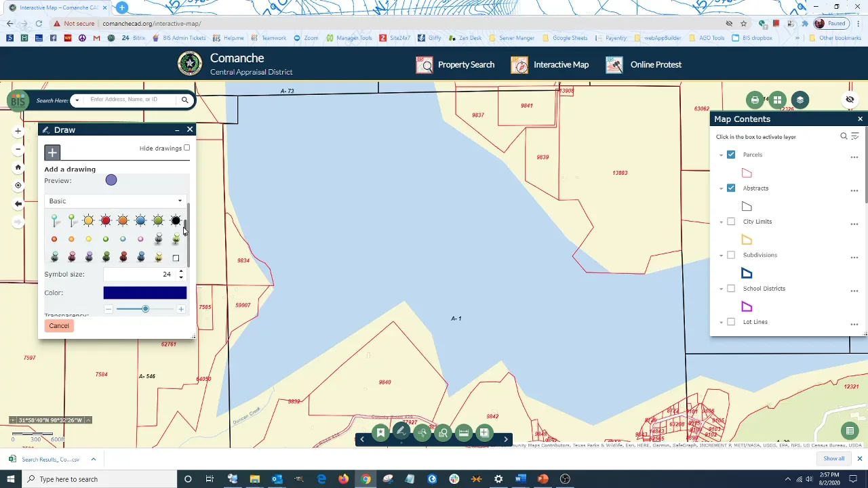
Task: Collapse the Parcels layer legend
Action: (x=721, y=155)
